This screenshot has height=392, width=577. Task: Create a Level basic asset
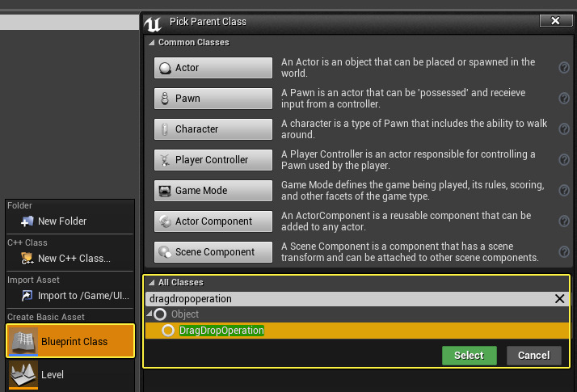[x=52, y=375]
